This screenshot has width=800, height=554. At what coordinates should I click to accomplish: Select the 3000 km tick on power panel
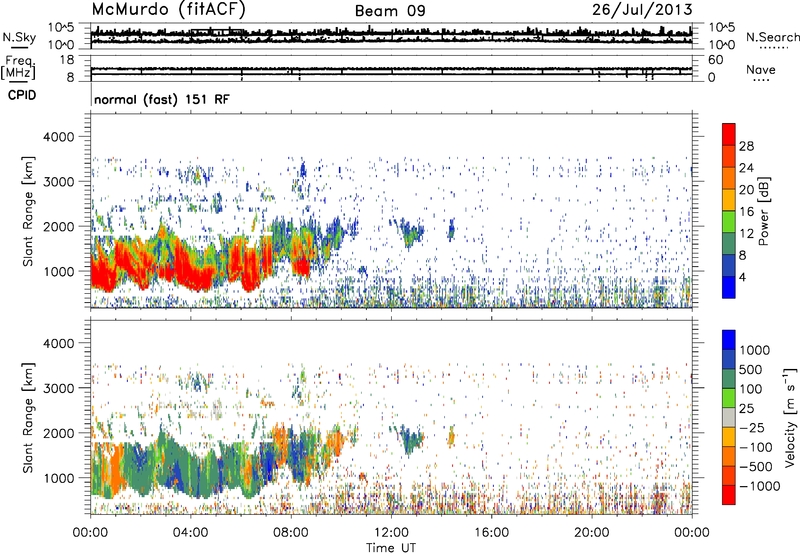click(58, 182)
